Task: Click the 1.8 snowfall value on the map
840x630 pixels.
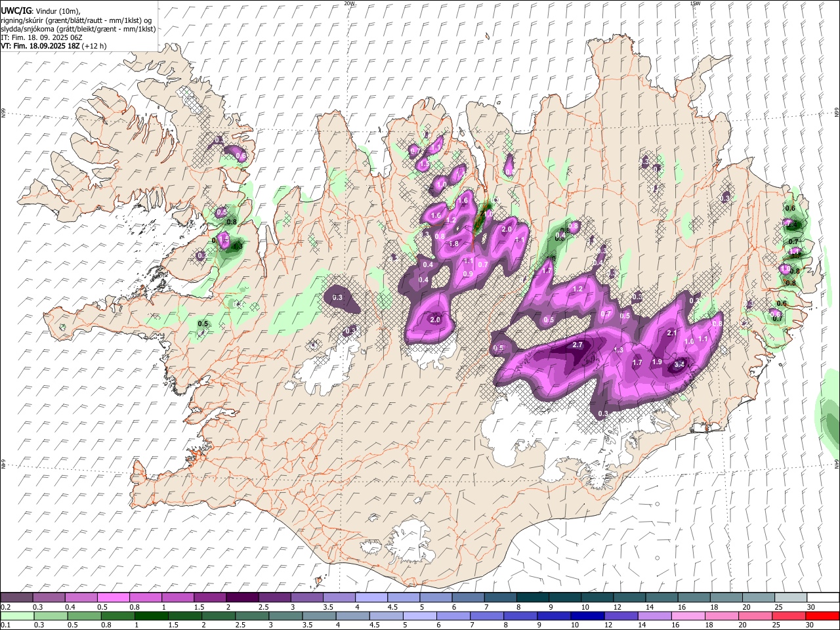Action: tap(453, 244)
